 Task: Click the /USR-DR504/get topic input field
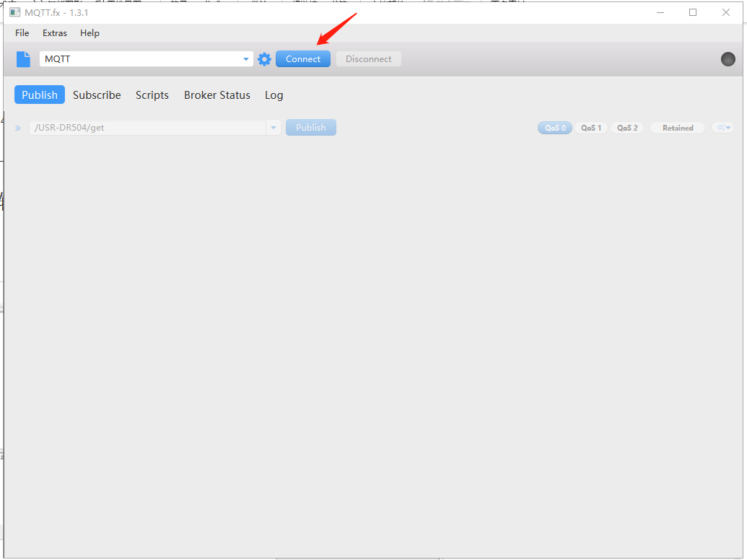pos(147,128)
